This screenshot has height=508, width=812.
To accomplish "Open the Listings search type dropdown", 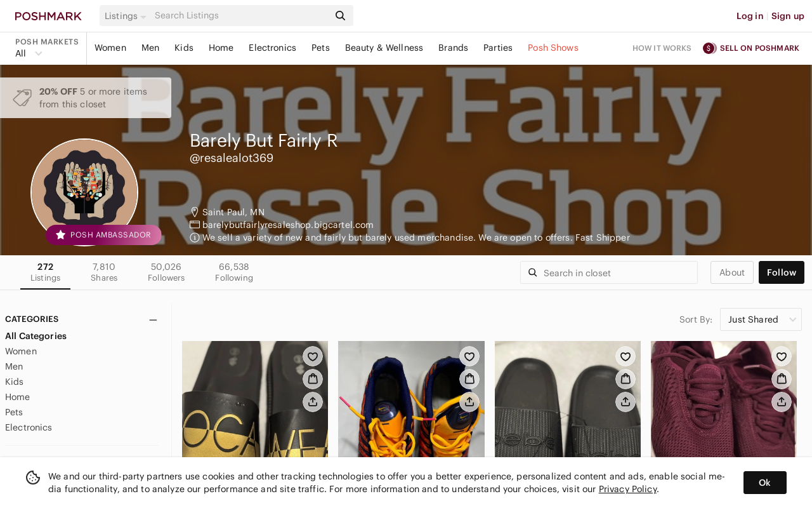I will (125, 16).
